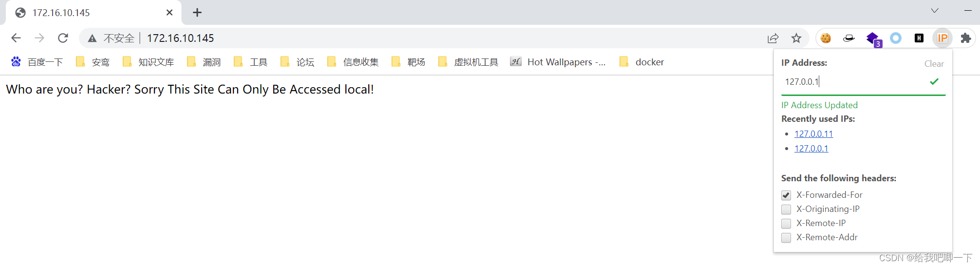This screenshot has height=267, width=980.
Task: Open the not-secure site warning icon
Action: [x=92, y=38]
